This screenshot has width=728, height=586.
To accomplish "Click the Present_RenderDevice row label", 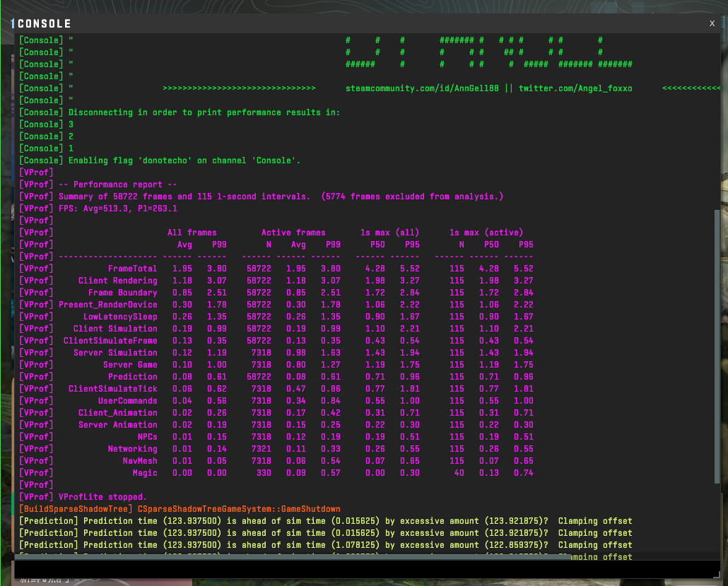I will tap(107, 305).
